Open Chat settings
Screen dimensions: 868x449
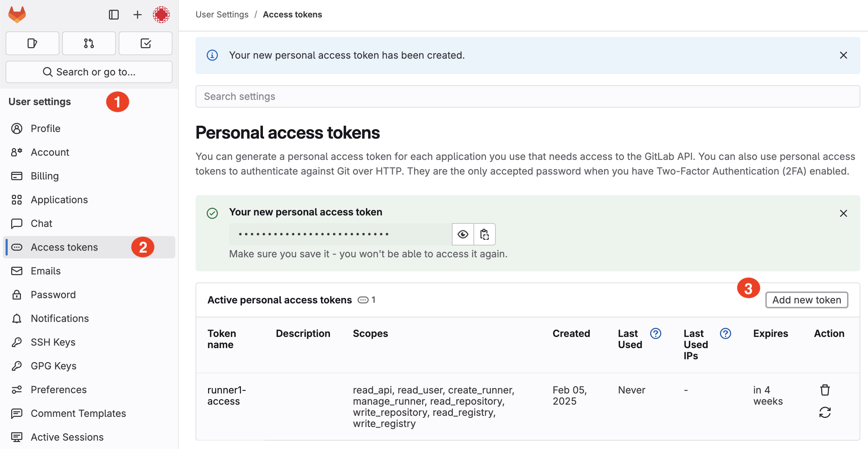[x=89, y=223]
